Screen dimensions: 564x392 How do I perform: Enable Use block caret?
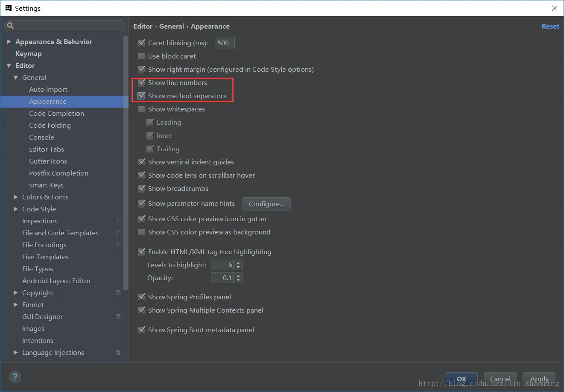pyautogui.click(x=141, y=56)
